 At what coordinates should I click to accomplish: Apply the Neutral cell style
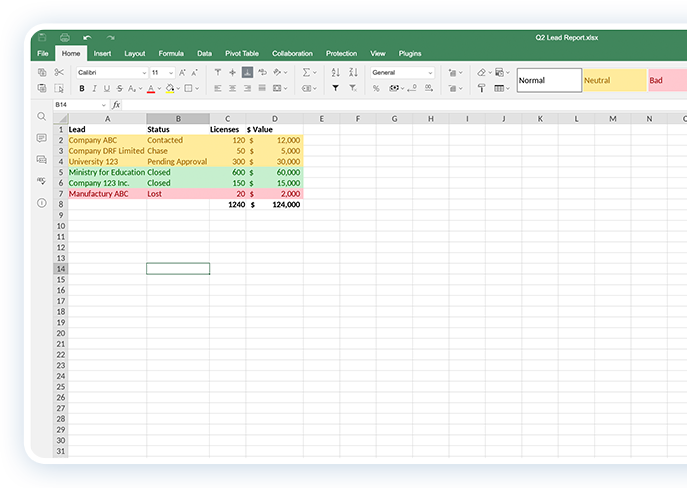(x=615, y=80)
